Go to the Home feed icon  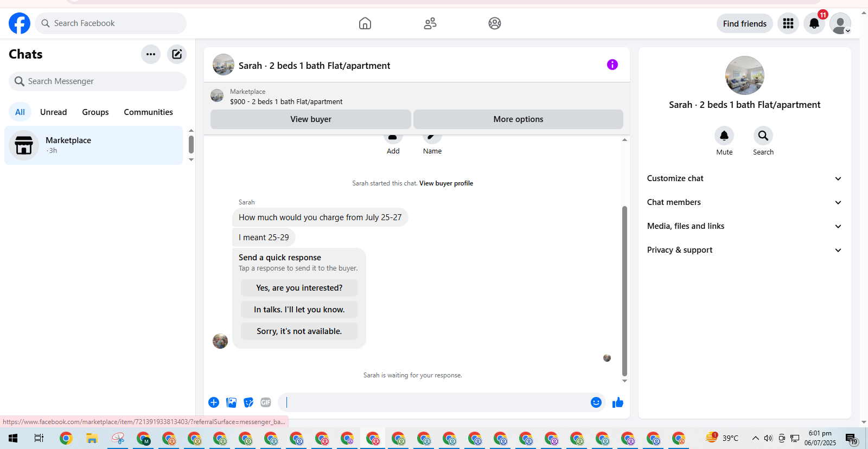click(365, 23)
